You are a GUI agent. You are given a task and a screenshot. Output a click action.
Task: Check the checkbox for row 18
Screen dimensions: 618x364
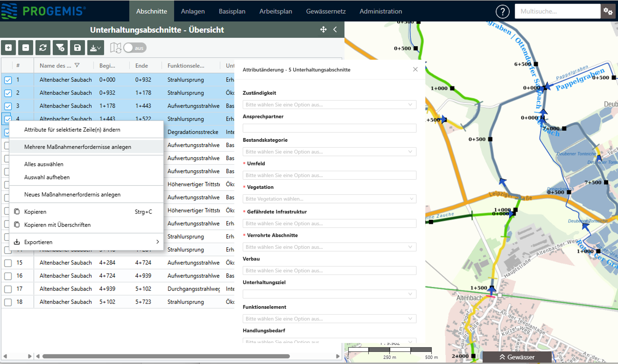(8, 302)
